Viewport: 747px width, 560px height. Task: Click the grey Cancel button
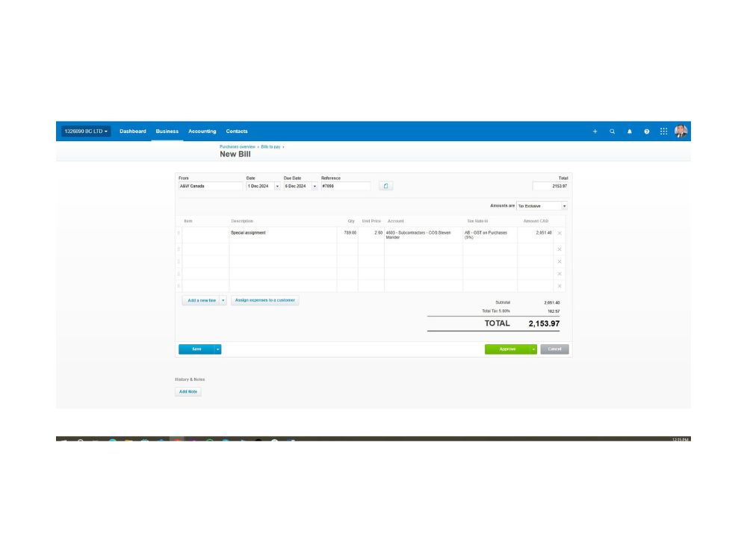(x=554, y=349)
